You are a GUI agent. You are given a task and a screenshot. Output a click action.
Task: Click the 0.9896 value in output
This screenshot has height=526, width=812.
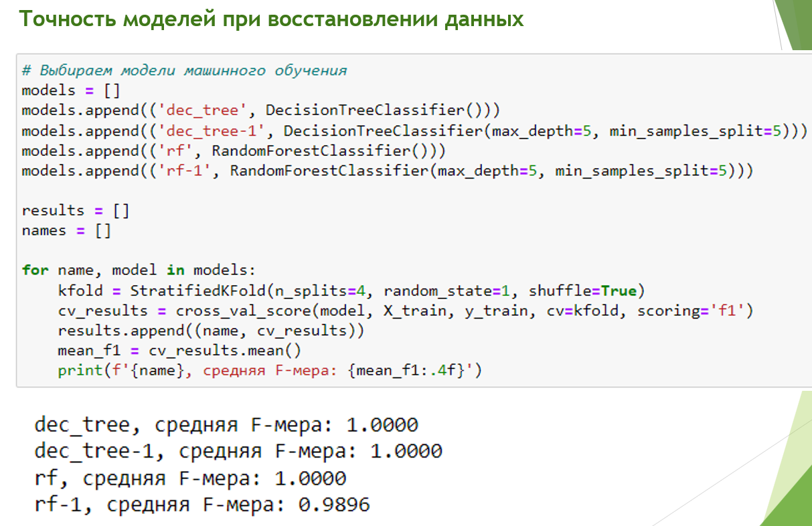(334, 504)
